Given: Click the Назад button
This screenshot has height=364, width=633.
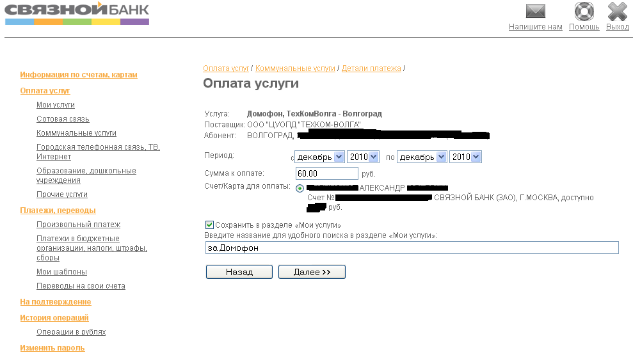Looking at the screenshot, I should (x=239, y=272).
